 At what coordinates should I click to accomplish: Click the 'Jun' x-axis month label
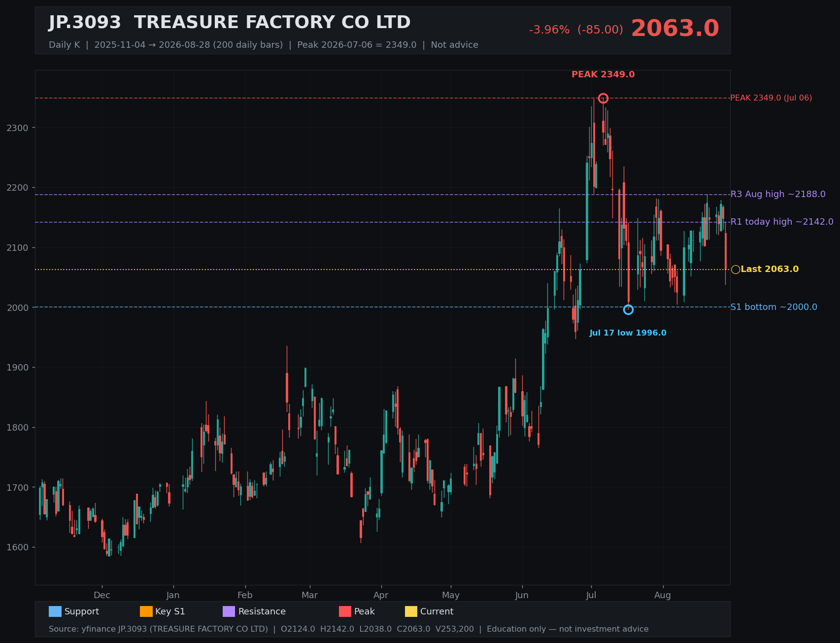522,595
